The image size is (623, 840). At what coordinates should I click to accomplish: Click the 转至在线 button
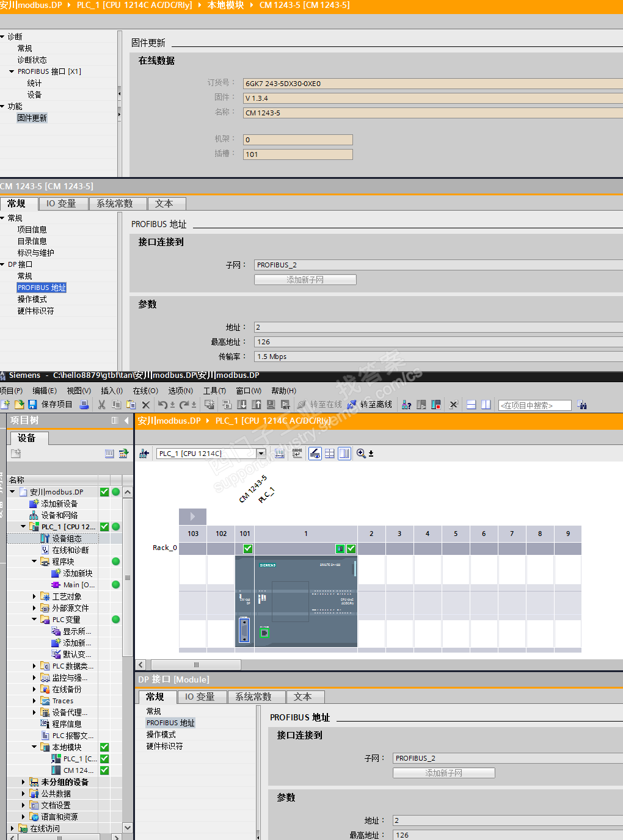[x=319, y=404]
